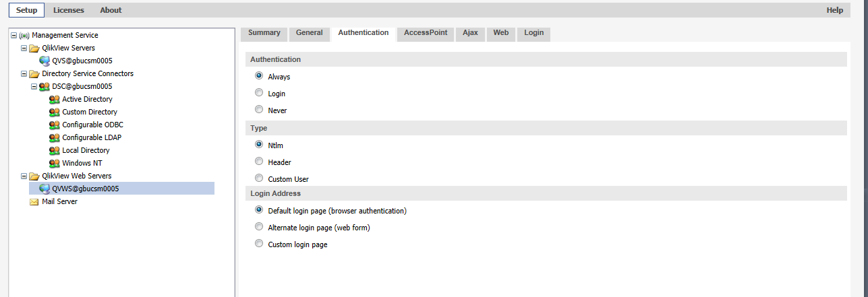Click the QVWS@gbucsm0005 globe icon
Screen dimensions: 868x297
[45, 189]
